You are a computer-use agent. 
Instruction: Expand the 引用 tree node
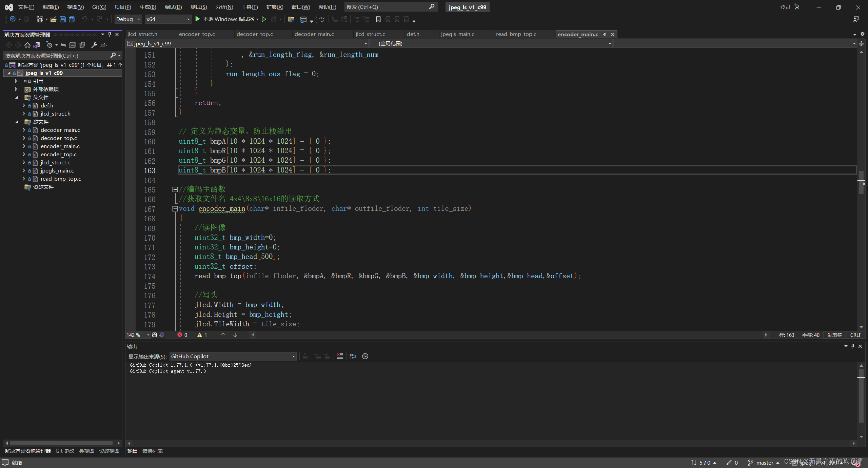coord(16,81)
